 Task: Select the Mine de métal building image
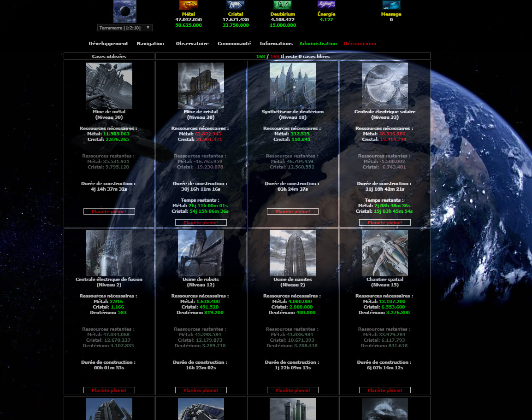click(x=109, y=86)
